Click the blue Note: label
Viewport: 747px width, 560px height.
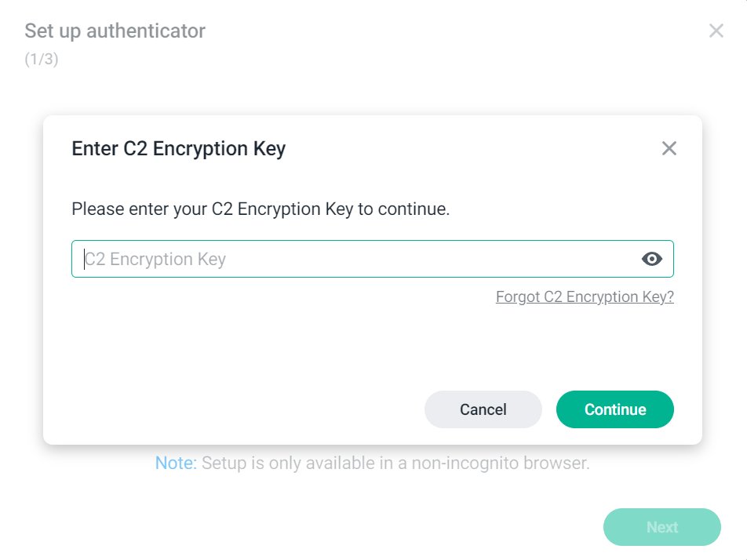pyautogui.click(x=176, y=463)
